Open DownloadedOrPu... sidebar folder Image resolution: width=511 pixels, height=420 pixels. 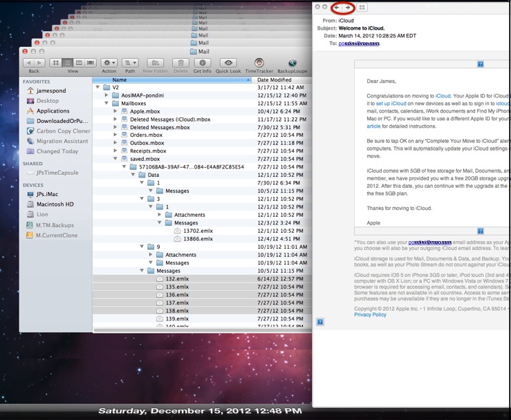coord(62,121)
